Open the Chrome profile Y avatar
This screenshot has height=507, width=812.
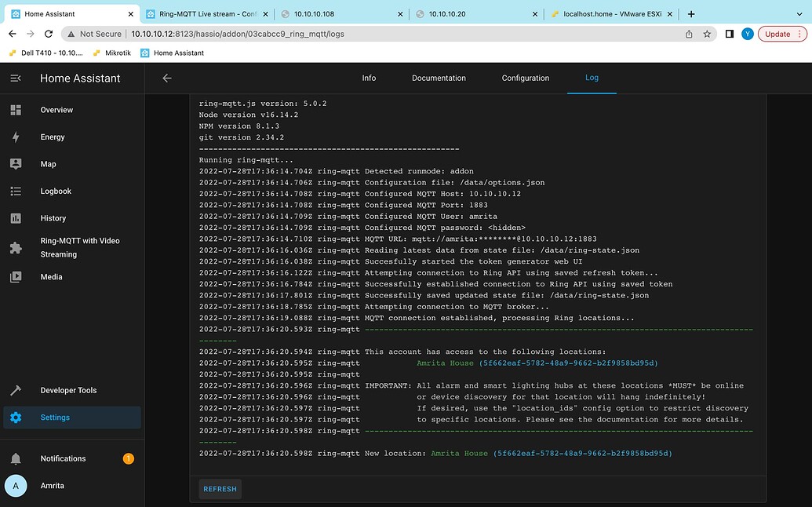747,34
